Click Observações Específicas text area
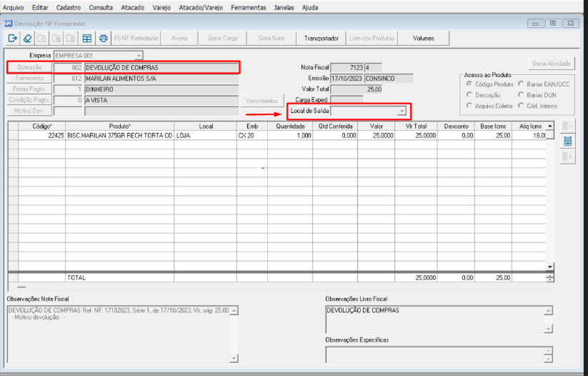 point(435,355)
